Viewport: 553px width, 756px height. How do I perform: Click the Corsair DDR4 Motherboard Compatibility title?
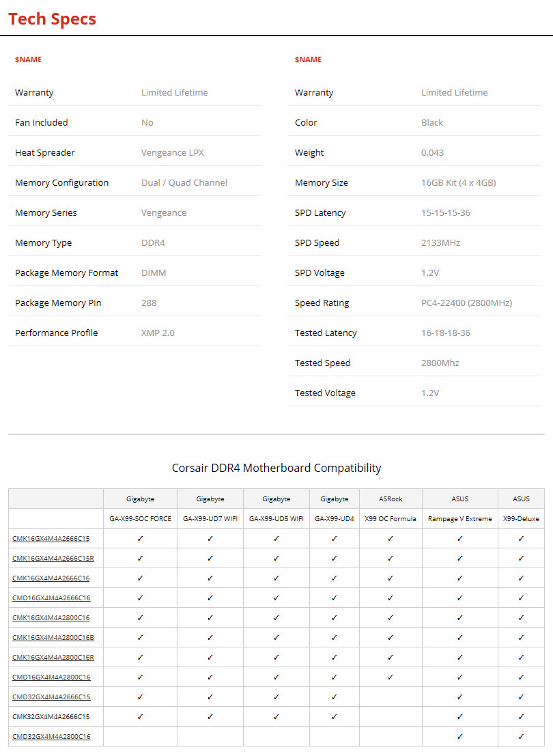(276, 468)
